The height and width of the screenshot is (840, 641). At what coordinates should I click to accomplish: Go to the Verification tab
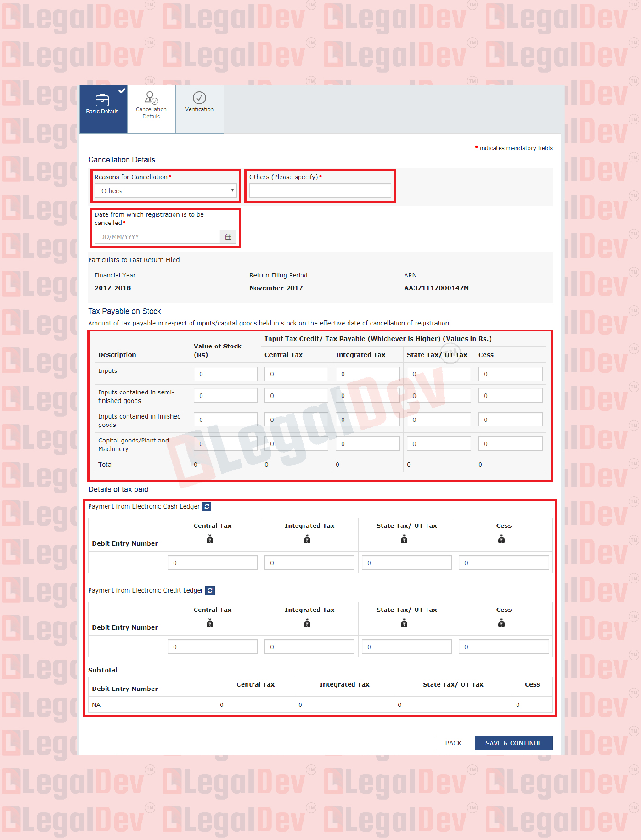click(199, 109)
